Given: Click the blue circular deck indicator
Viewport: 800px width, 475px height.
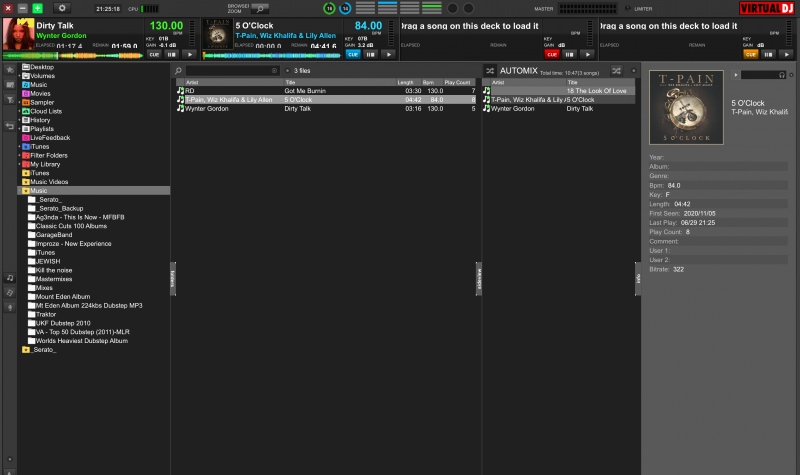Looking at the screenshot, I should 345,8.
